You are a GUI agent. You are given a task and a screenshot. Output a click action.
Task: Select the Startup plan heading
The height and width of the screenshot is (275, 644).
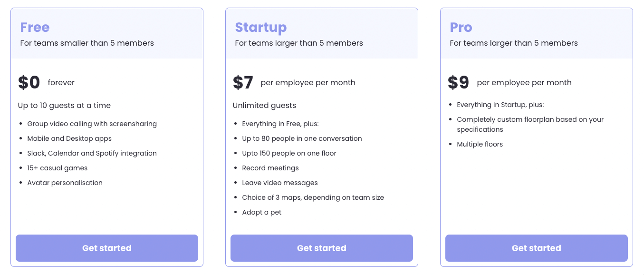tap(261, 27)
